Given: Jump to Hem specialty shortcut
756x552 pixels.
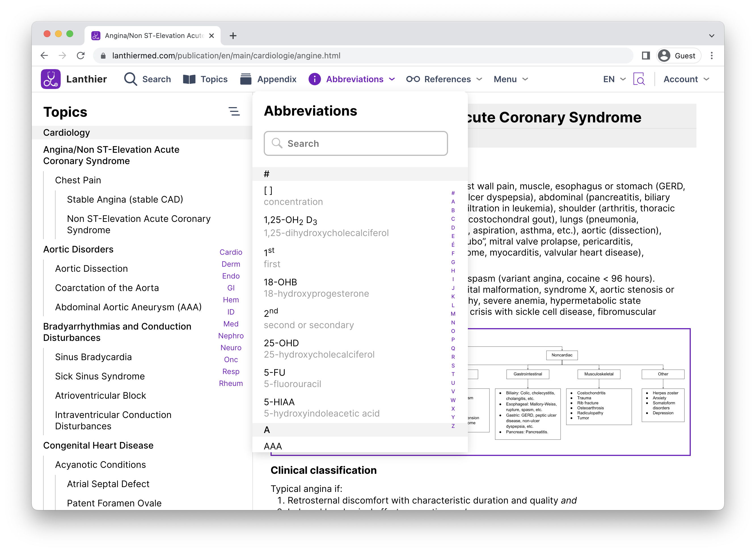Looking at the screenshot, I should point(231,300).
